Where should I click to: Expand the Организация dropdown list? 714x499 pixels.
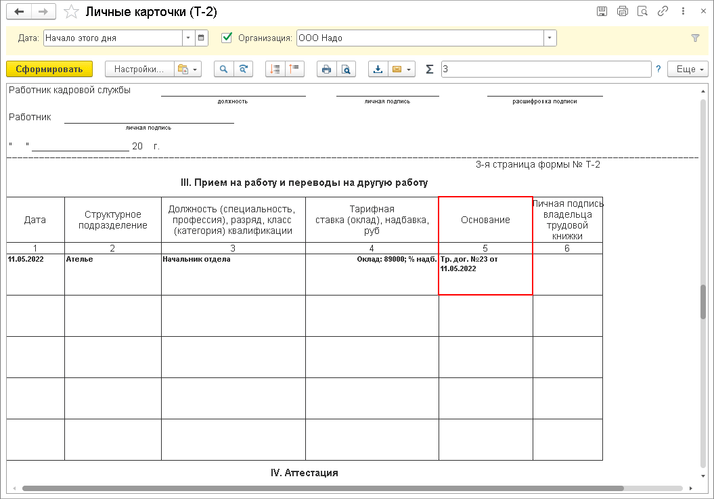(x=549, y=38)
